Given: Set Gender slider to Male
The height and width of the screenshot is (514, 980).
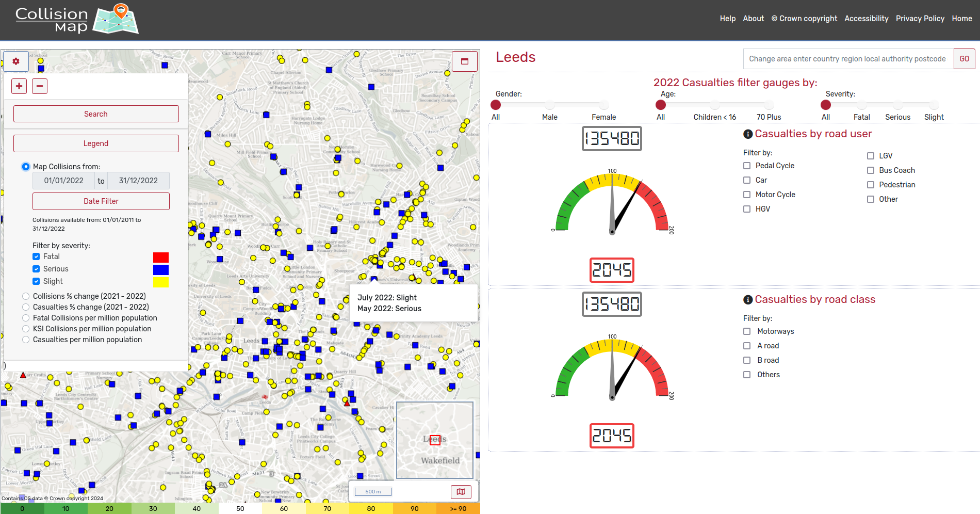Looking at the screenshot, I should click(550, 105).
